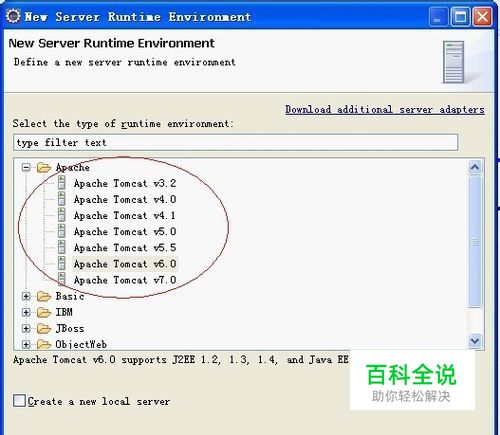Select Apache Tomcat v4.1 entry
Image resolution: width=500 pixels, height=435 pixels.
[x=125, y=215]
